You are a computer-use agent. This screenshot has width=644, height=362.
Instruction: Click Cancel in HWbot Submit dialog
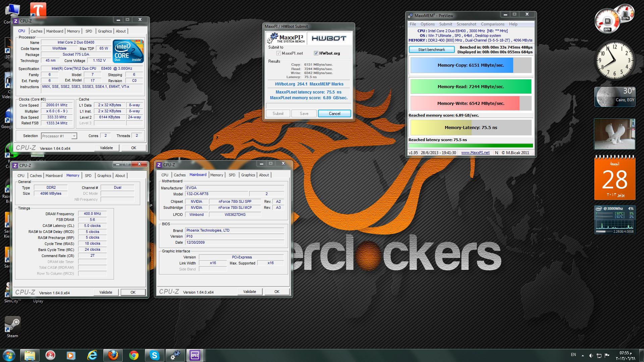(334, 114)
